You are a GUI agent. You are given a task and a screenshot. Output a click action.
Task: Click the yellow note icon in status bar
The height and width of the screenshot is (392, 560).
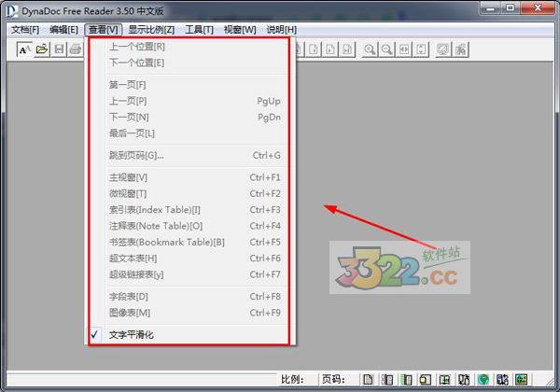pyautogui.click(x=426, y=380)
